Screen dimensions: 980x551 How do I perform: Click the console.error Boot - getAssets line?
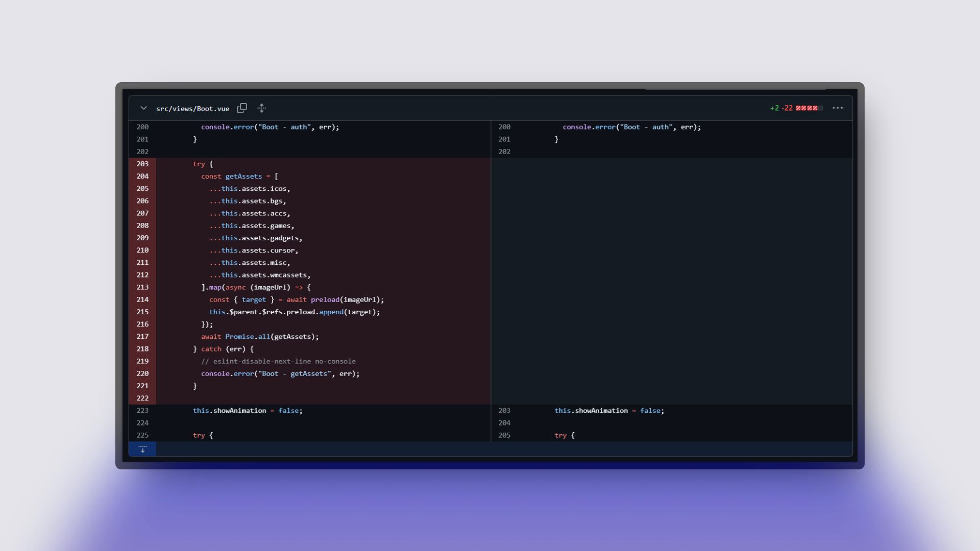coord(281,373)
